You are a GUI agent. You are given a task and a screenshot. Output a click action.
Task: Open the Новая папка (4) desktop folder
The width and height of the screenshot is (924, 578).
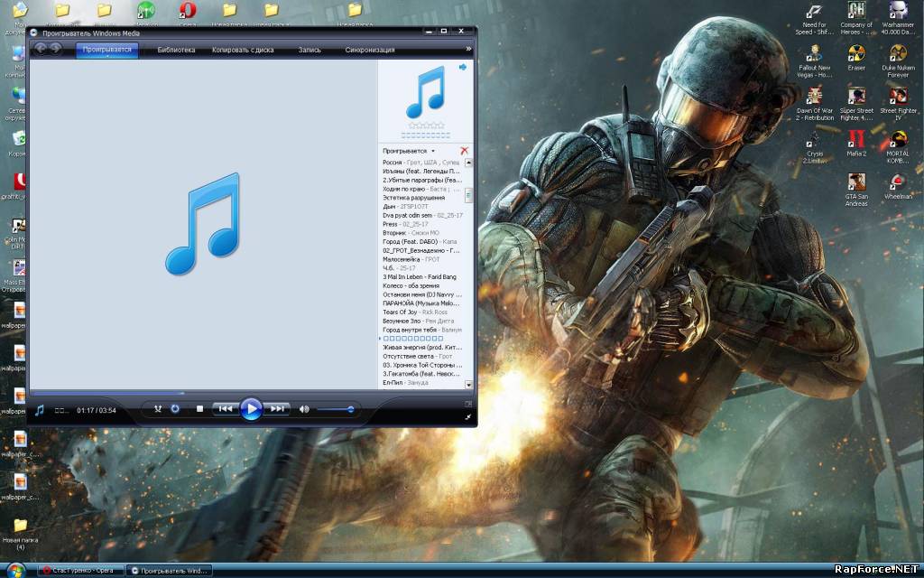[20, 535]
